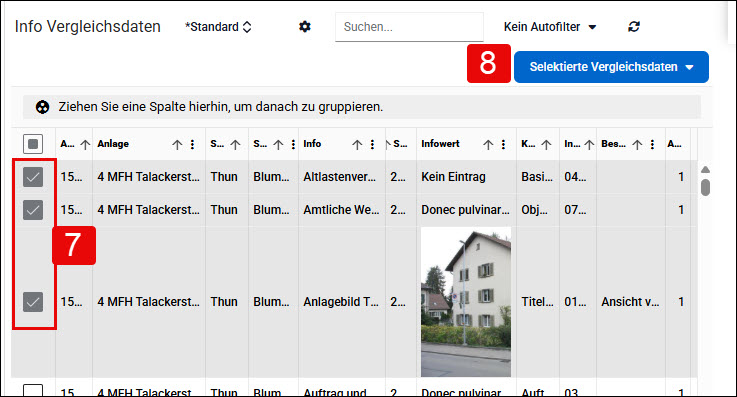The width and height of the screenshot is (737, 397).
Task: Click 'Ansicht v...' description cell
Action: click(630, 302)
